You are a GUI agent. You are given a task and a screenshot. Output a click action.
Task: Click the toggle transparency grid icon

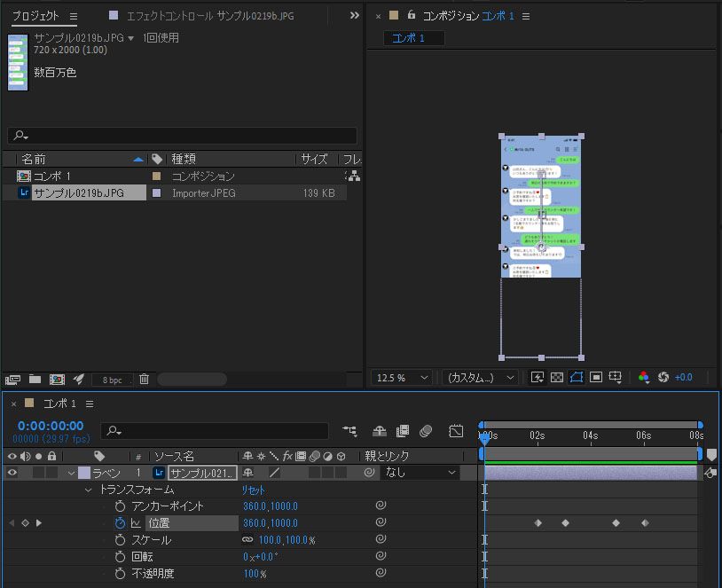(x=557, y=378)
